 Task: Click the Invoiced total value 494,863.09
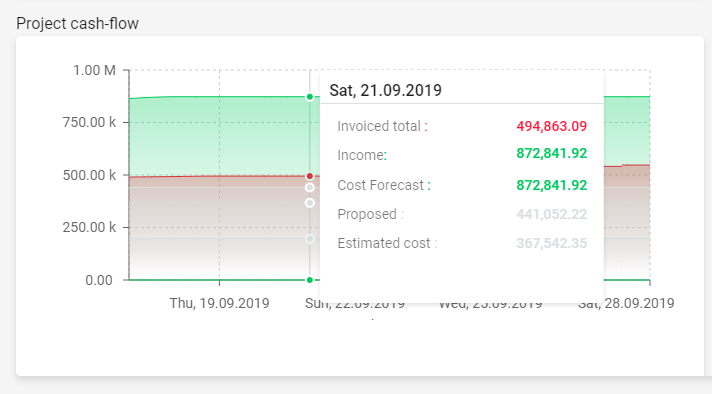coord(552,126)
